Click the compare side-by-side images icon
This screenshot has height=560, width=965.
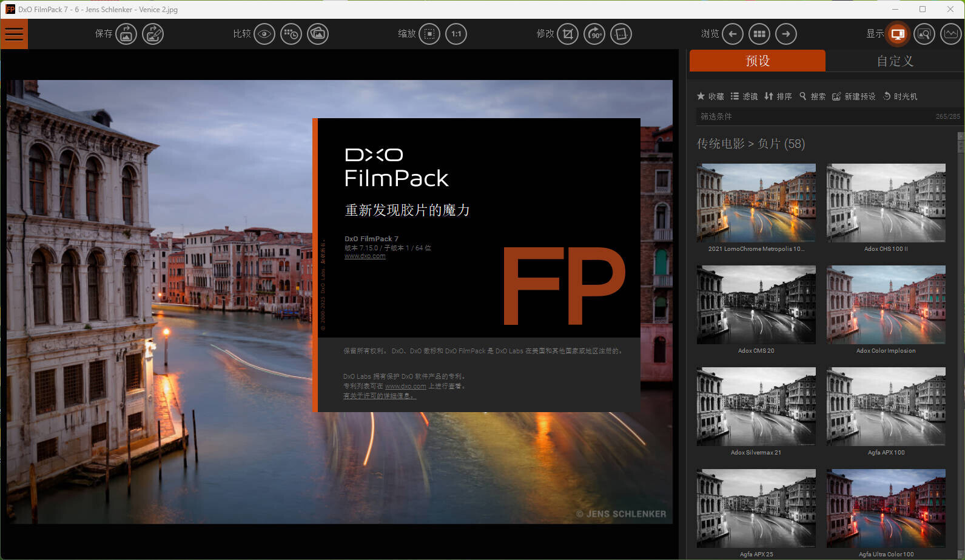tap(318, 34)
